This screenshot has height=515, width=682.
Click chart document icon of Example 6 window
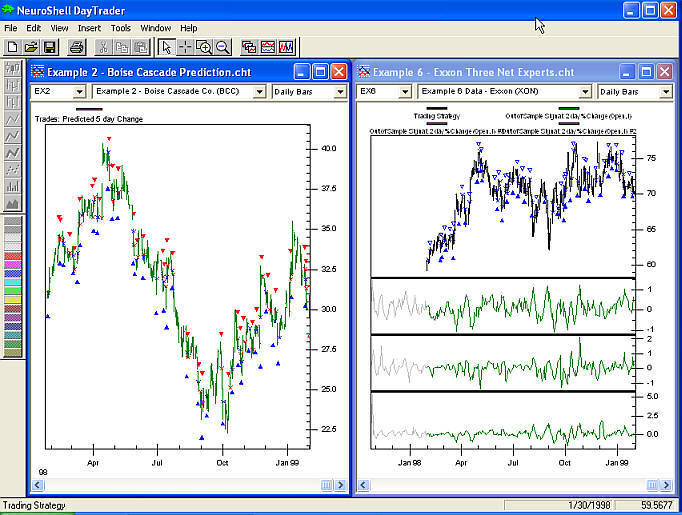[x=364, y=72]
